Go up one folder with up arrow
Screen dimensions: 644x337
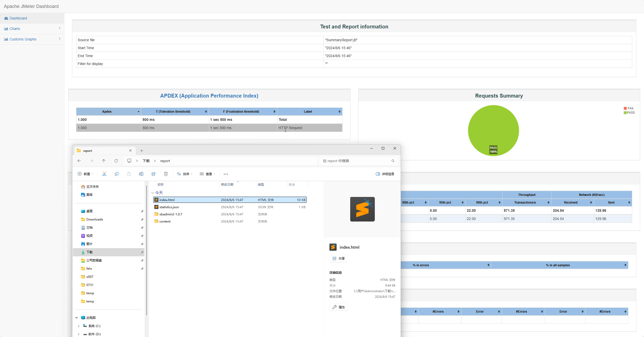click(104, 161)
